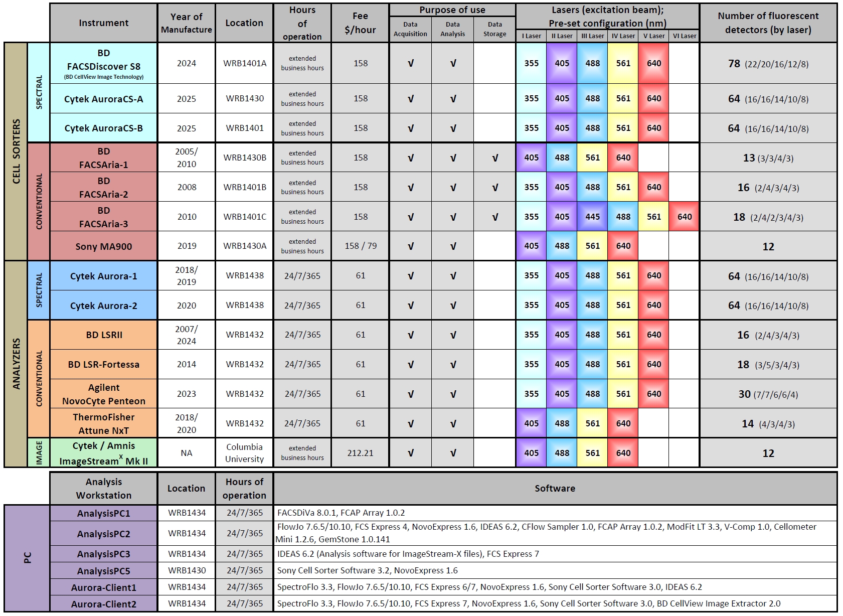
Task: Click the Fee $/hour column header
Action: point(360,23)
